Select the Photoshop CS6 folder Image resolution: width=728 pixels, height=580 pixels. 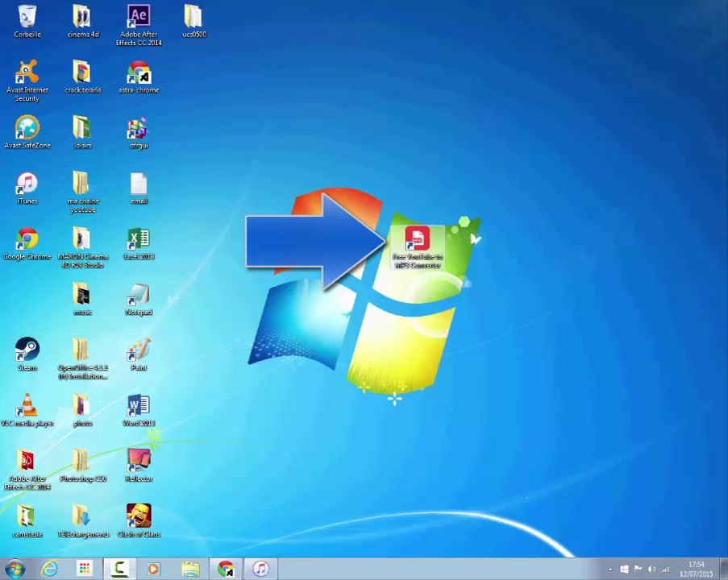[83, 466]
